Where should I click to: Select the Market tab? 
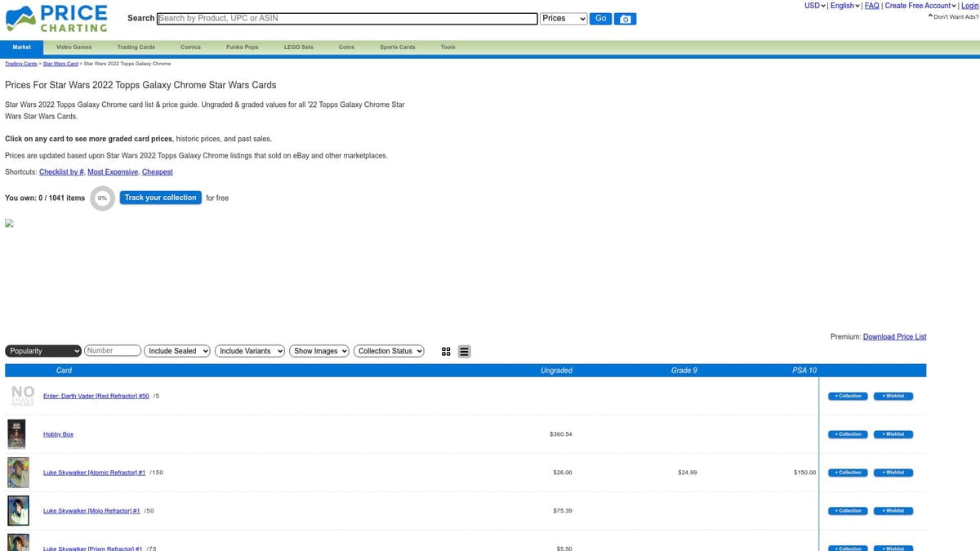tap(22, 47)
